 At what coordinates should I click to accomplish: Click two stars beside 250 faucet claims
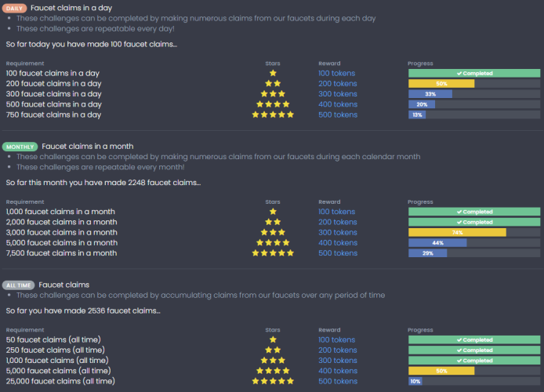tap(273, 350)
